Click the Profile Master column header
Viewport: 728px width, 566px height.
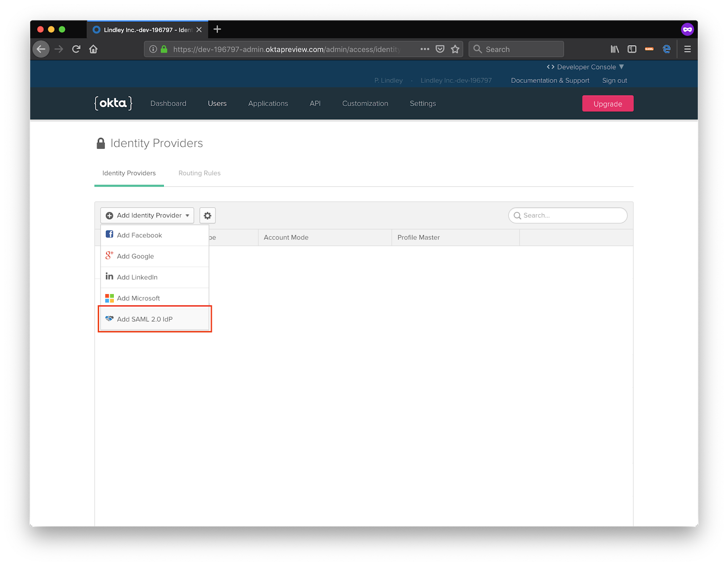[x=455, y=237]
